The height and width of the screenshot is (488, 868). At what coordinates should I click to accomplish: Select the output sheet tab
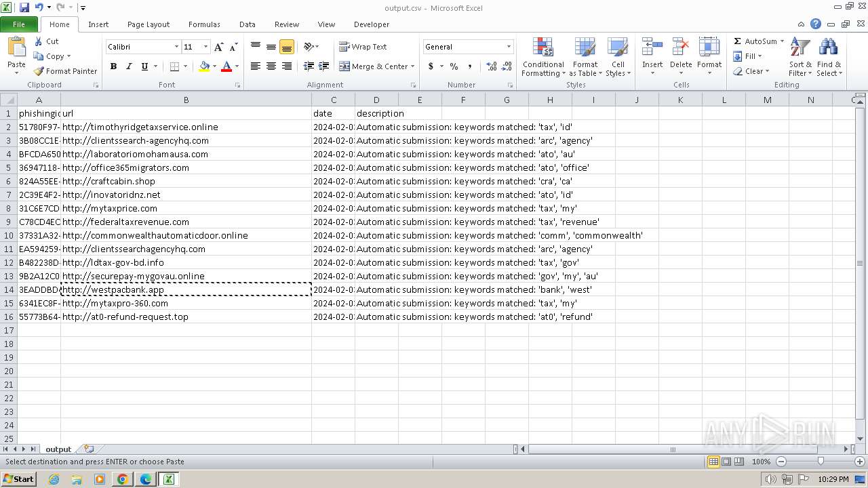[x=58, y=449]
